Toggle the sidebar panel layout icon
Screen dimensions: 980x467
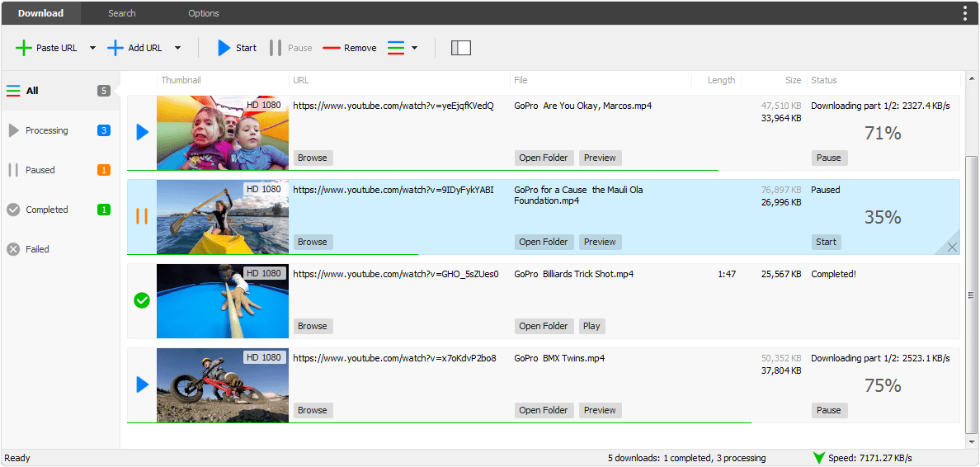coord(460,48)
